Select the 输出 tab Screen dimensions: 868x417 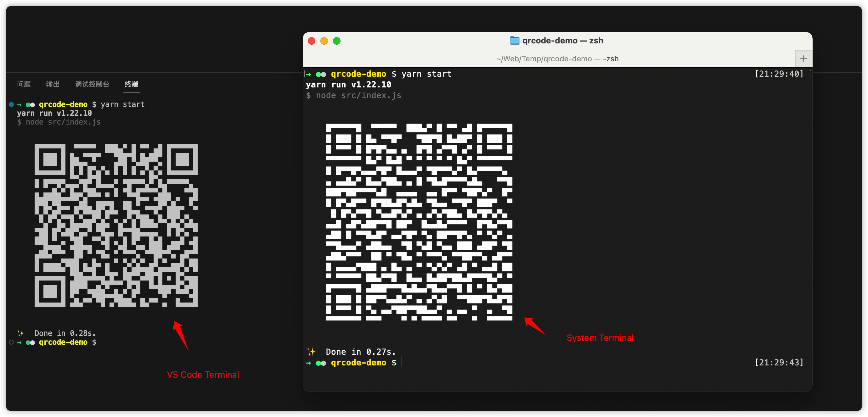pos(53,85)
